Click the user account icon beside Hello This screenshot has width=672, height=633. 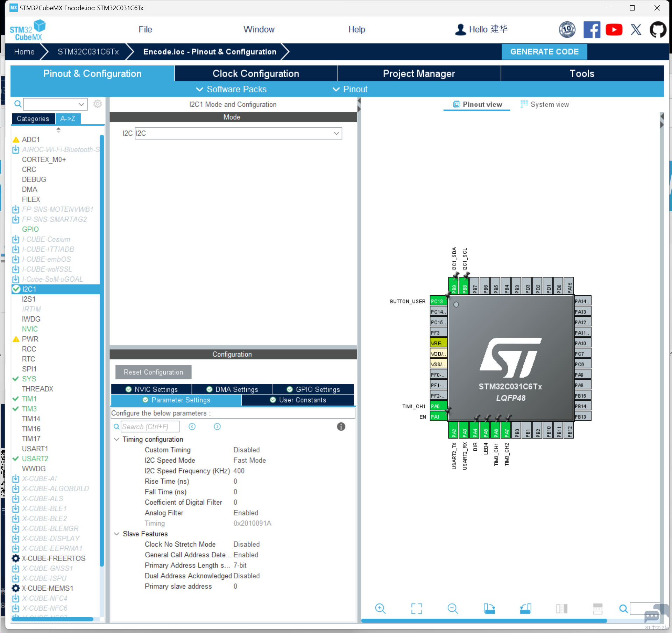(460, 29)
